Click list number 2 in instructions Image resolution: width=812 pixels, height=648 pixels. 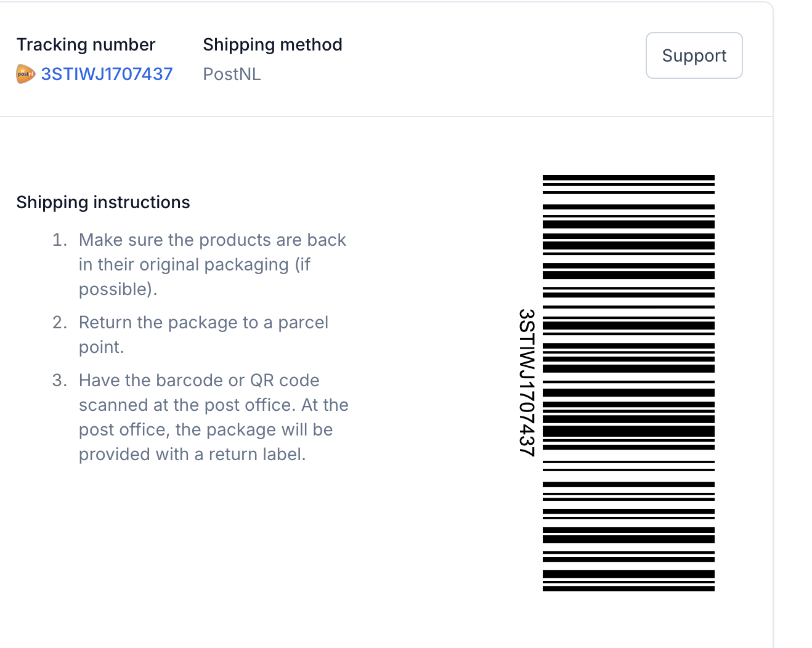point(59,322)
